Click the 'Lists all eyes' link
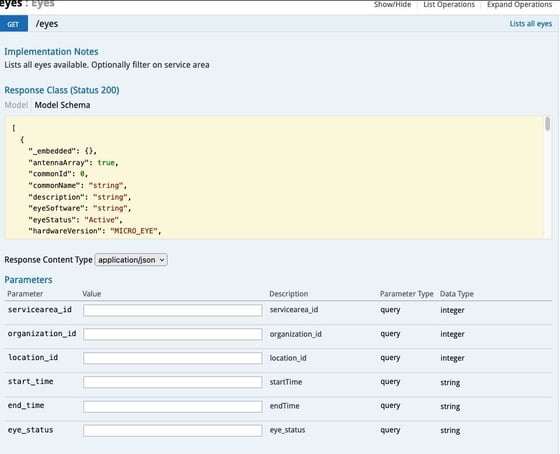 (530, 24)
